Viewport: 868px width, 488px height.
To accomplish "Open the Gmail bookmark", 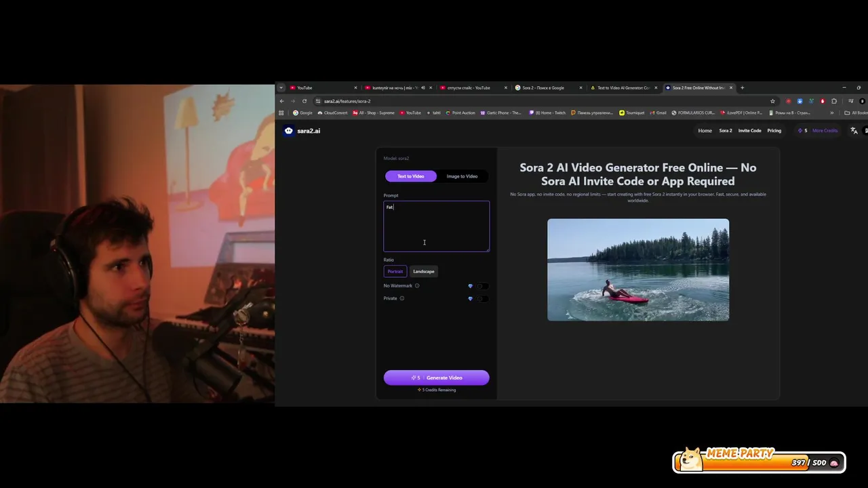I will pyautogui.click(x=658, y=113).
